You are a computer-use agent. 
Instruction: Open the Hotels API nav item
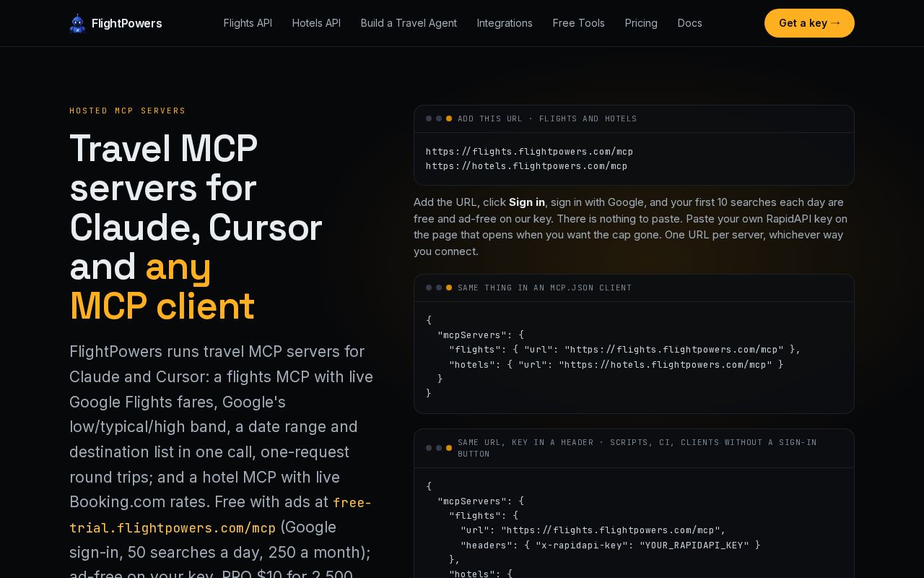[316, 23]
